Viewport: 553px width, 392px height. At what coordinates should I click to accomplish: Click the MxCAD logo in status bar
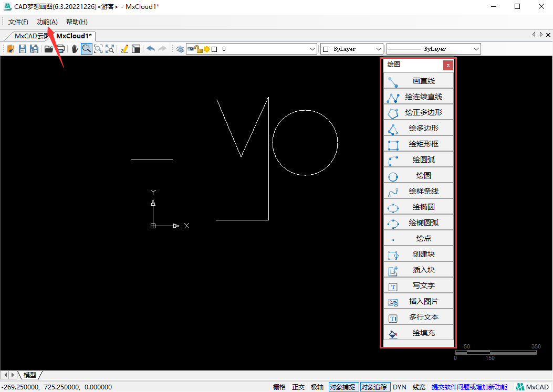532,387
